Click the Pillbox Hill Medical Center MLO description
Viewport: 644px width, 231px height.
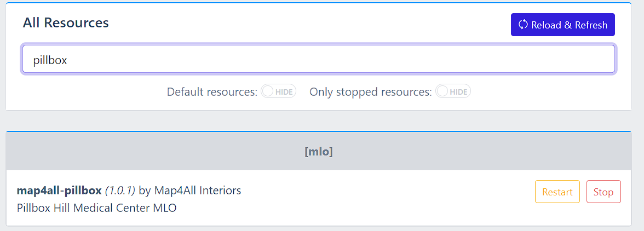click(96, 208)
